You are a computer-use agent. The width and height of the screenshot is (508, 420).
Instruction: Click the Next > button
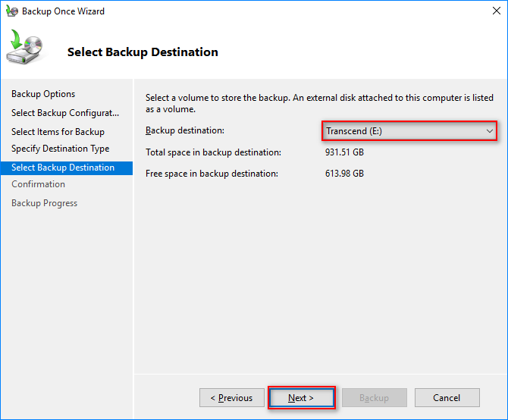tap(301, 398)
